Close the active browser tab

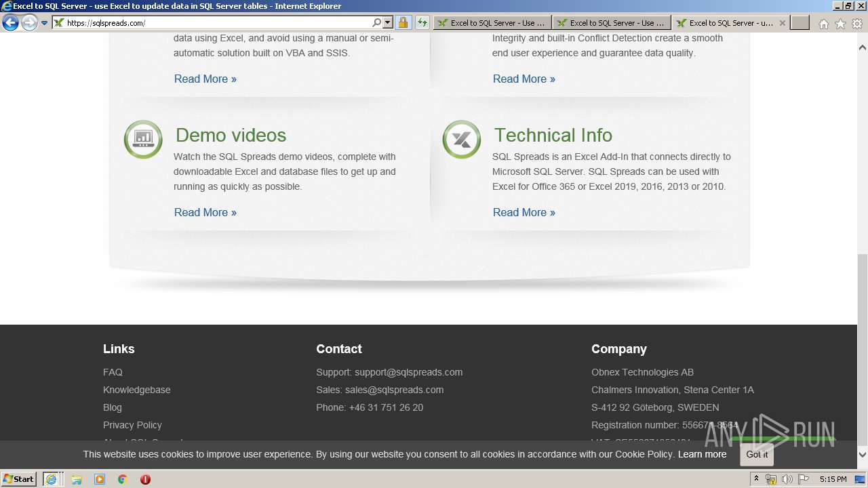(782, 23)
